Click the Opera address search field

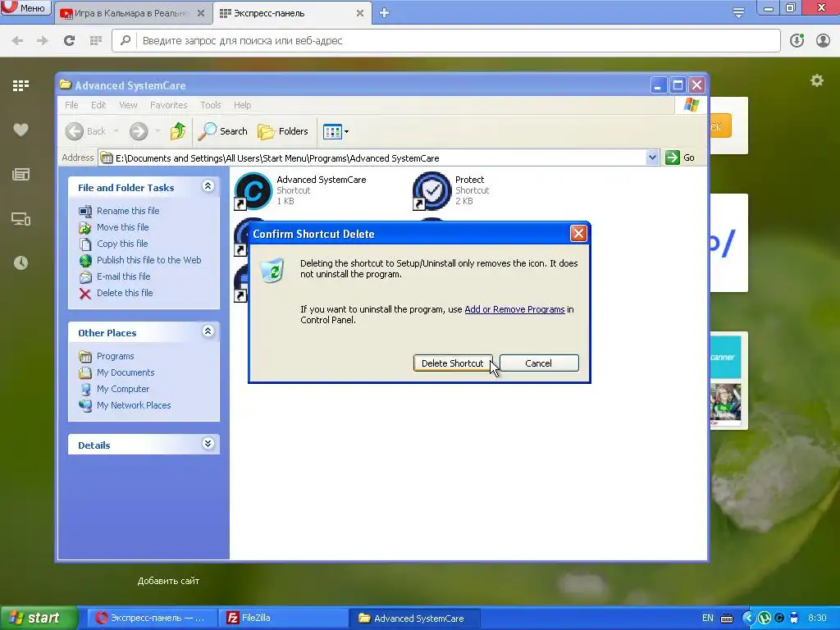point(445,41)
